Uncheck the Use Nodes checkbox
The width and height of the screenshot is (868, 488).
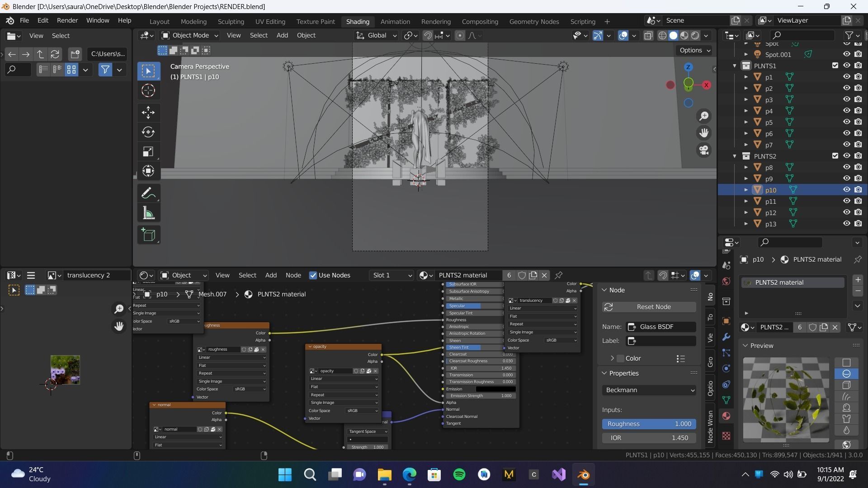(x=313, y=275)
